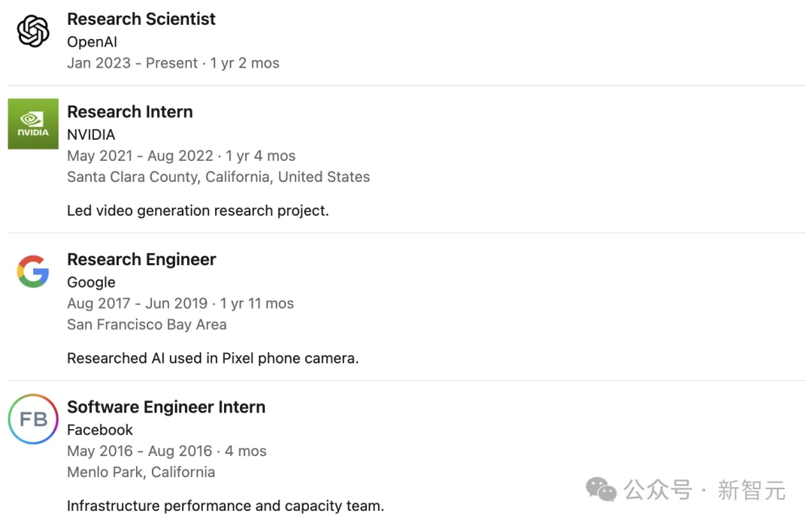Open the Research Scientist job title

tap(141, 20)
